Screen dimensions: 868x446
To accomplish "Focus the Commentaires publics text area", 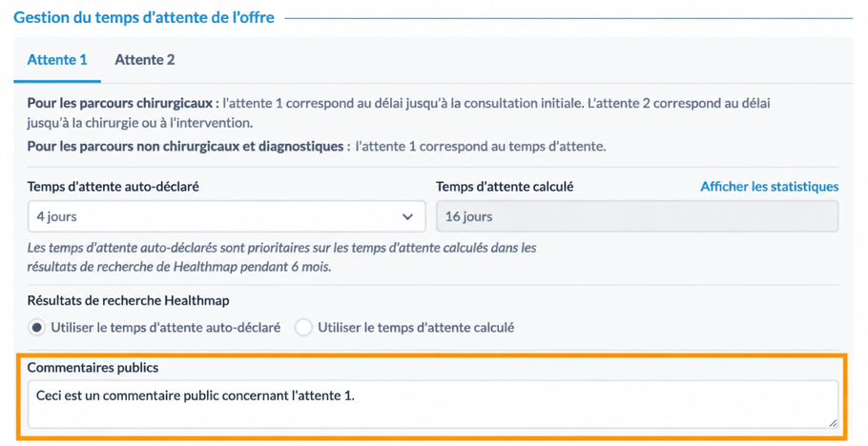I will pos(433,404).
